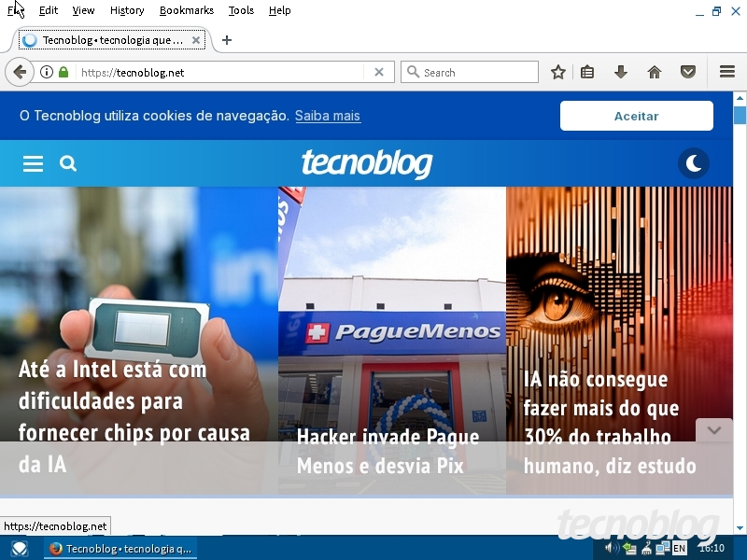The width and height of the screenshot is (747, 560).
Task: Click the Aceitar cookies button
Action: click(x=636, y=116)
